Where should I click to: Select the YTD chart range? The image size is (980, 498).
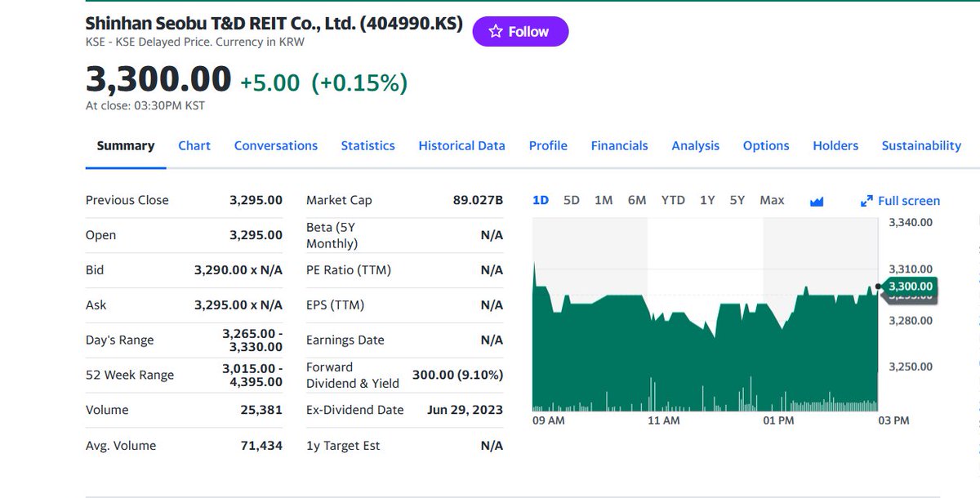click(673, 200)
